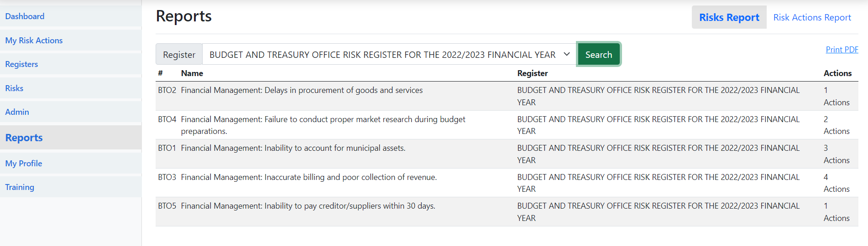
Task: Click the BTO1 municipal assets risk name
Action: [293, 148]
